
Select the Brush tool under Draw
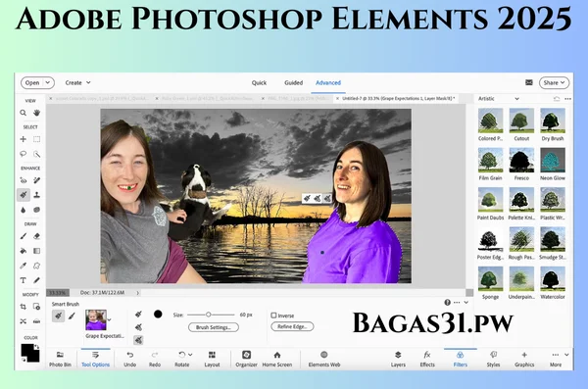point(24,236)
